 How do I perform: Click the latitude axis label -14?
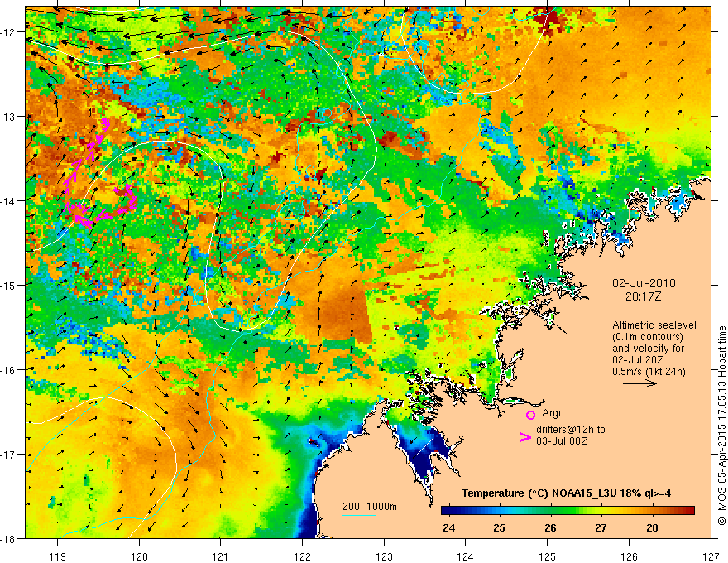tap(9, 201)
